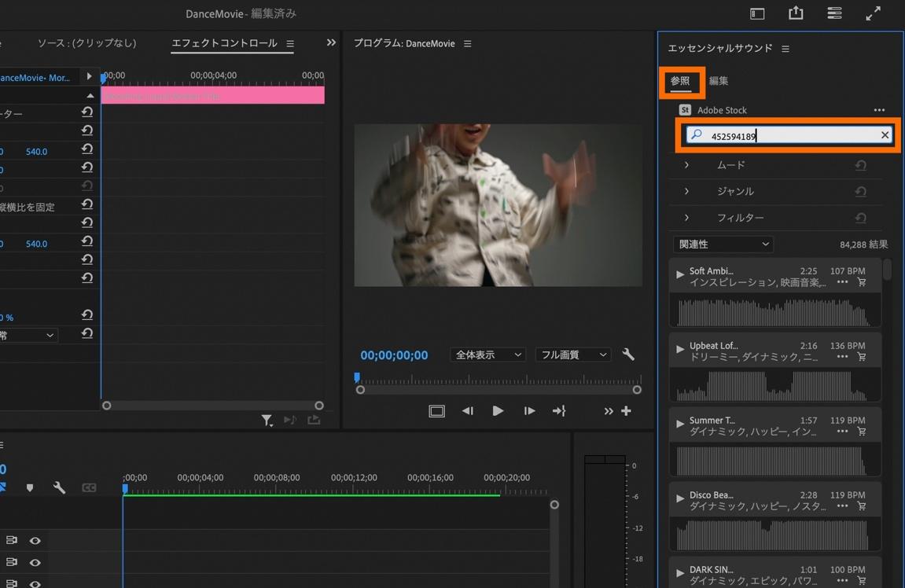Toggle visibility eye of second video track
The width and height of the screenshot is (905, 588).
pyautogui.click(x=35, y=563)
